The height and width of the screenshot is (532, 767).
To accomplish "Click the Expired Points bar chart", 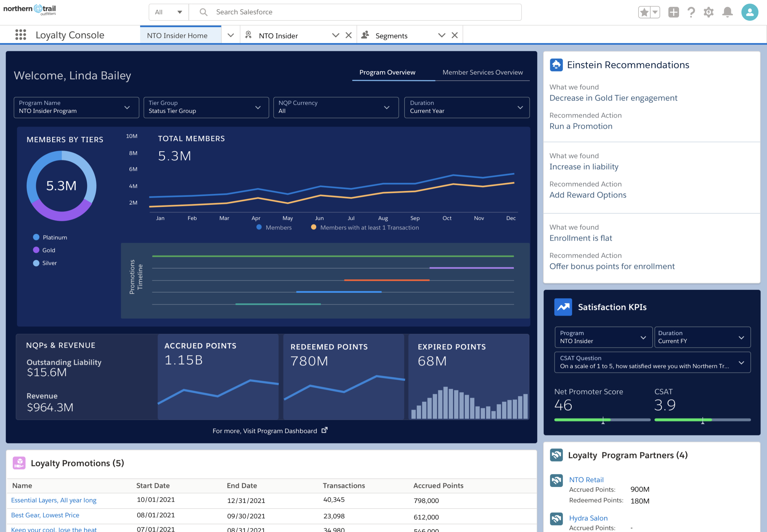I will coord(469,402).
